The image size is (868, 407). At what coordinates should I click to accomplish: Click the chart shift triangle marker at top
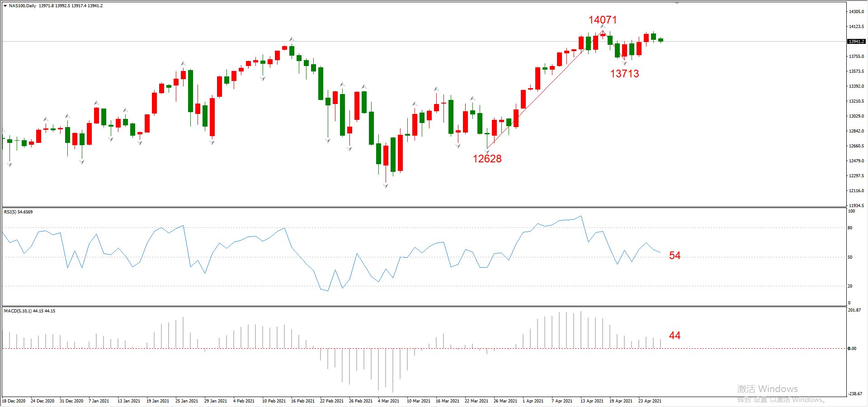tap(677, 3)
